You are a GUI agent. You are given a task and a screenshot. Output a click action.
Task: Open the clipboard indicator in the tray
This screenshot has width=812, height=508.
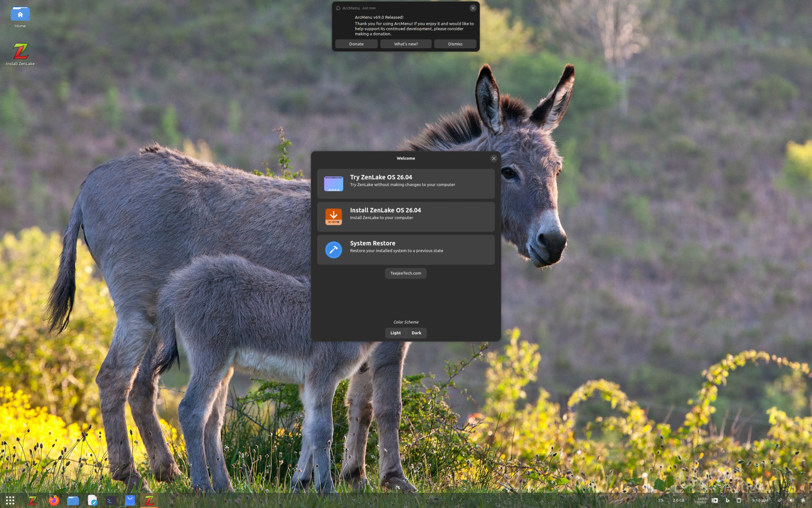(739, 500)
